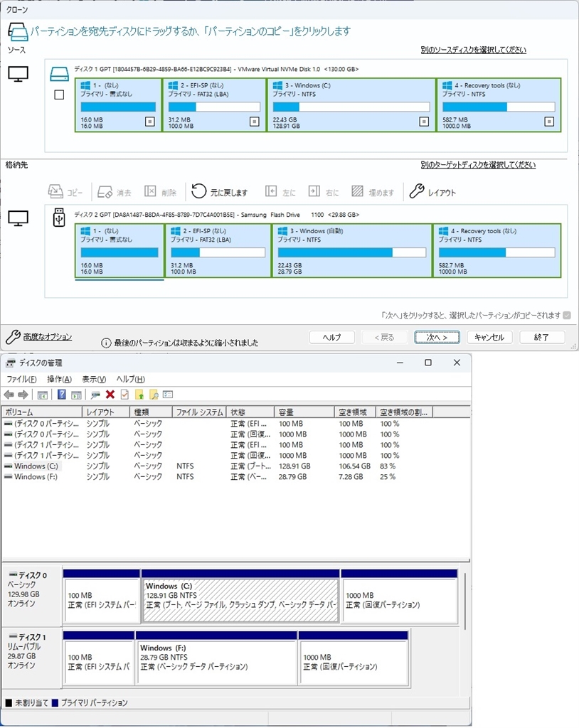Click the Erase (消去) toolbar icon

pos(105,191)
